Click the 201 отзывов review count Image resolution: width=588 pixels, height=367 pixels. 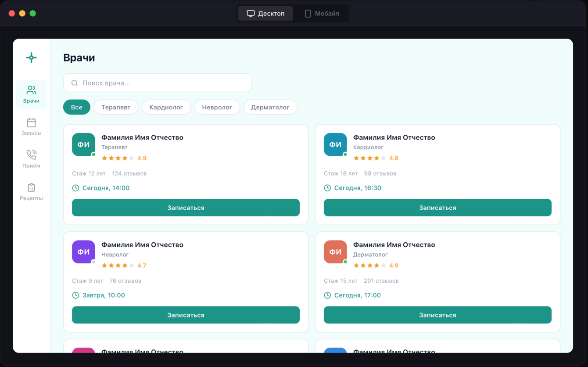click(381, 281)
